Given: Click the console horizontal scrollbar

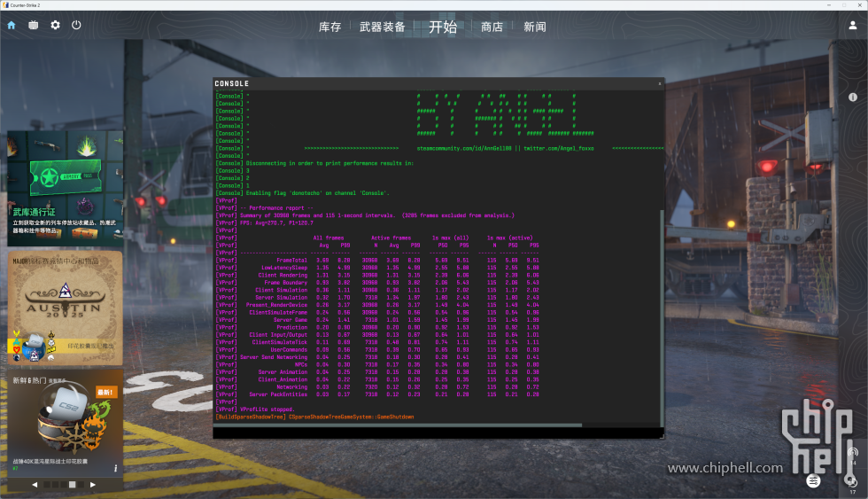Looking at the screenshot, I should [x=398, y=425].
